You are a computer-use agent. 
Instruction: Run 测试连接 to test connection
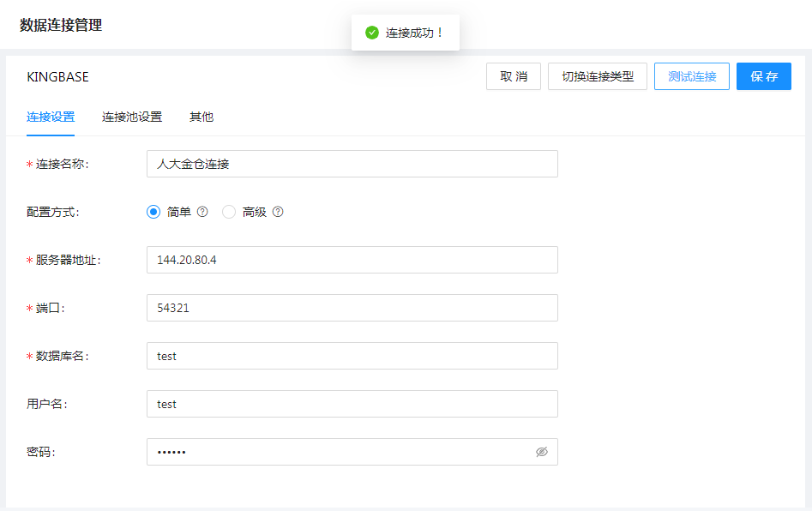pyautogui.click(x=692, y=76)
